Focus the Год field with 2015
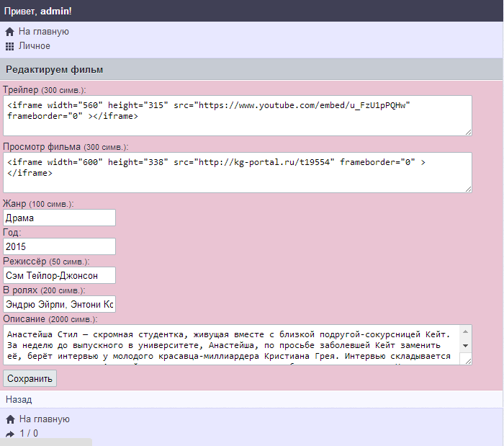This screenshot has width=504, height=446. pos(59,246)
